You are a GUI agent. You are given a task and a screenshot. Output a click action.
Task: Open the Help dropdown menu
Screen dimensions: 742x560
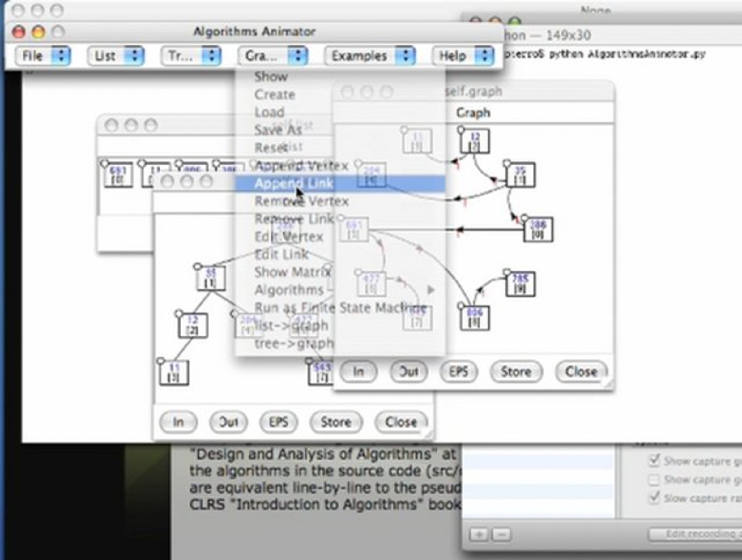point(463,56)
